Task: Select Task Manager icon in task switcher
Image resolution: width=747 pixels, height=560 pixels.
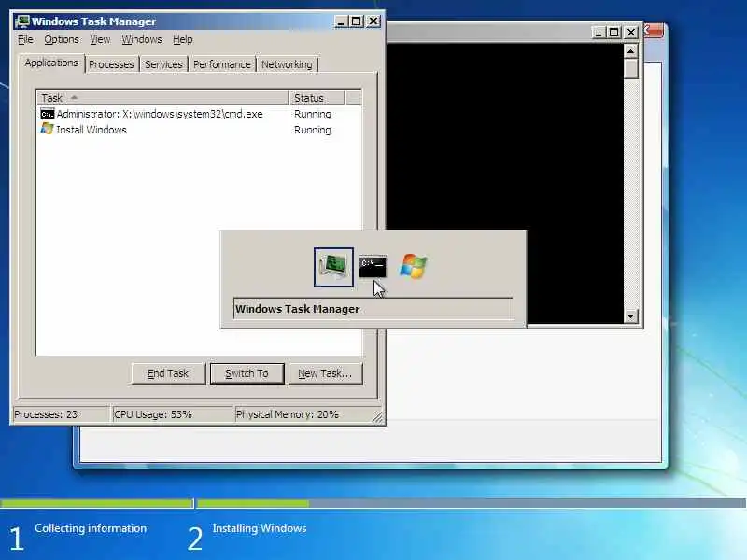Action: point(333,267)
